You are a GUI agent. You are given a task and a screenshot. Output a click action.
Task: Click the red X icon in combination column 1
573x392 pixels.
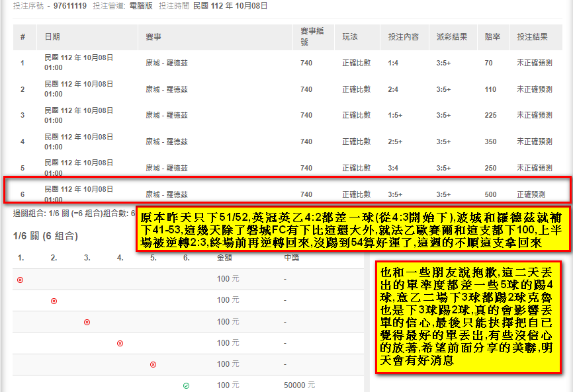click(x=20, y=280)
